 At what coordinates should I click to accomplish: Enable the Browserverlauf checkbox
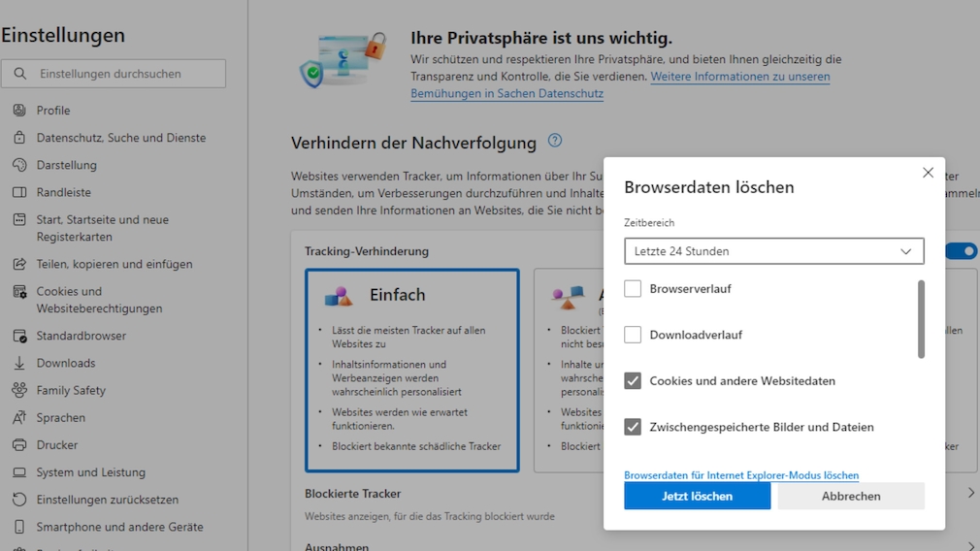click(x=633, y=289)
